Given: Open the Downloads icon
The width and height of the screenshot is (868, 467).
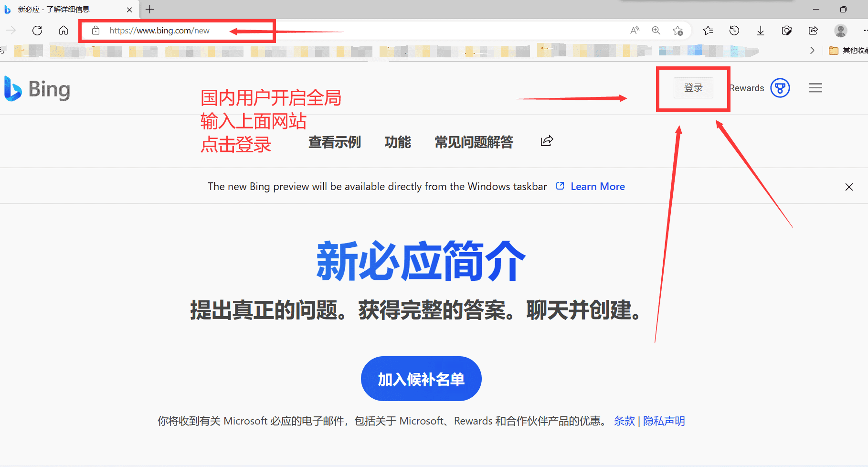Looking at the screenshot, I should click(761, 31).
